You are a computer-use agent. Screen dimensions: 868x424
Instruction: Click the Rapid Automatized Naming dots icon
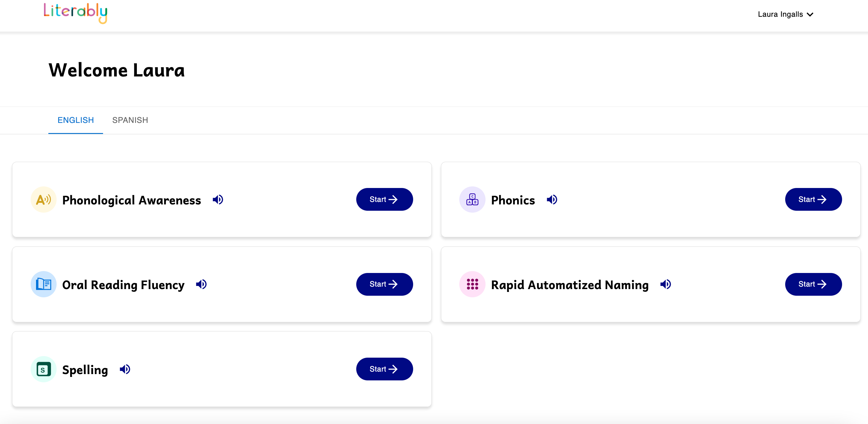[x=472, y=285]
